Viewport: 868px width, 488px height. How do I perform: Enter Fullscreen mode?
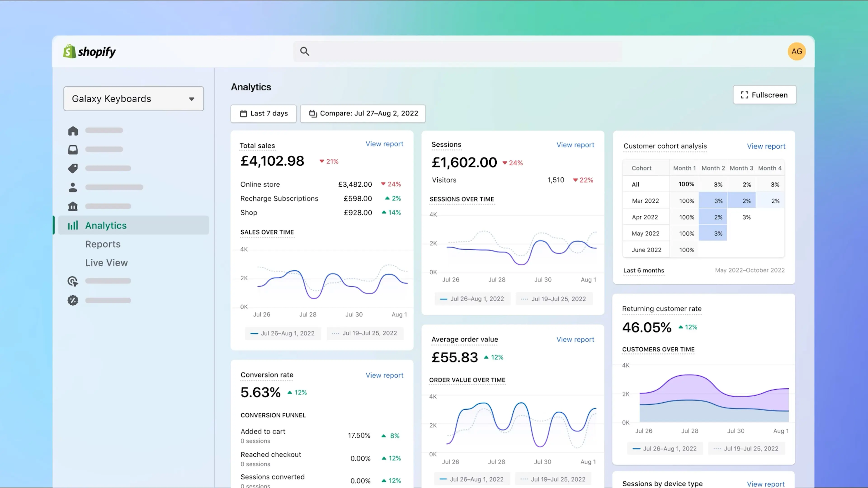click(x=764, y=95)
